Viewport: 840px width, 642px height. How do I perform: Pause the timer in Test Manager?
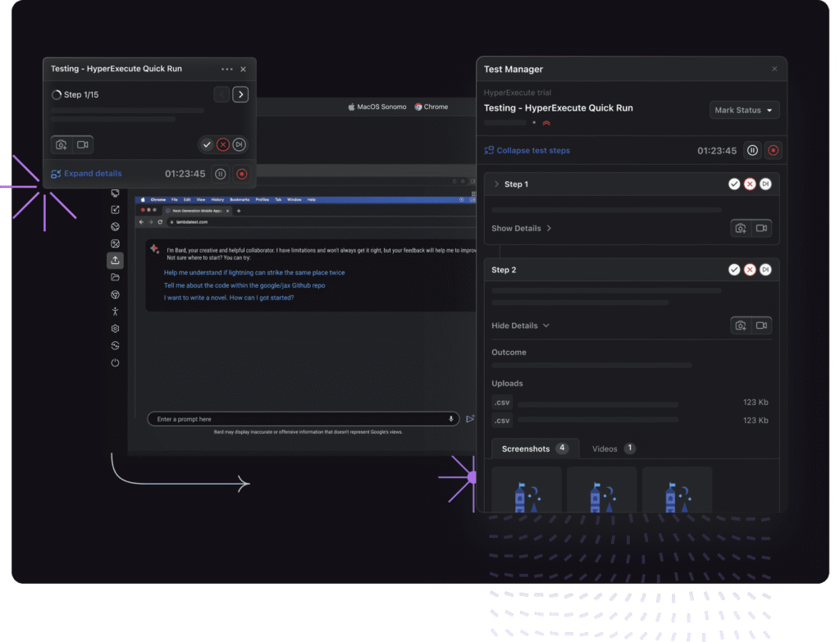click(x=753, y=151)
